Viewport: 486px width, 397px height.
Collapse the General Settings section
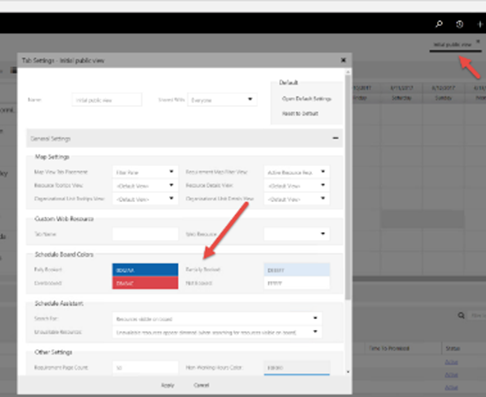pyautogui.click(x=335, y=138)
